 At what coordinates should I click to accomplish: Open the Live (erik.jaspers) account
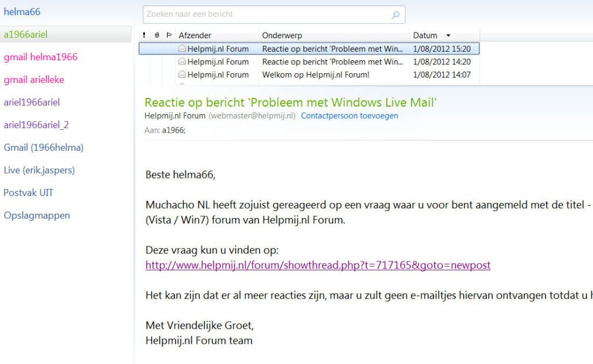[39, 170]
